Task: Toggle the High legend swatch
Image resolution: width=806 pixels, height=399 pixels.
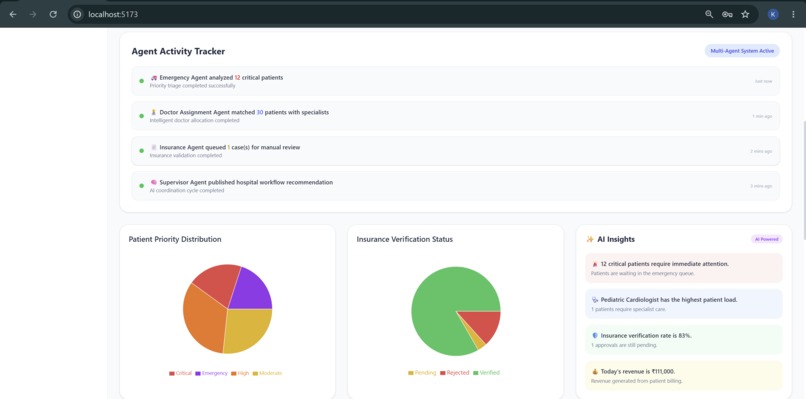Action: tap(234, 373)
